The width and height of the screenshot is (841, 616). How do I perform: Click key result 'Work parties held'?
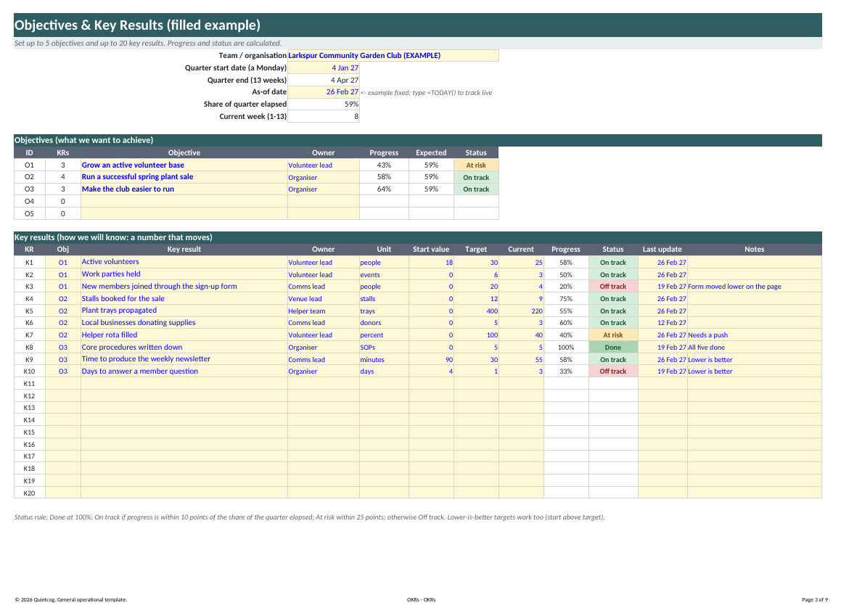184,274
